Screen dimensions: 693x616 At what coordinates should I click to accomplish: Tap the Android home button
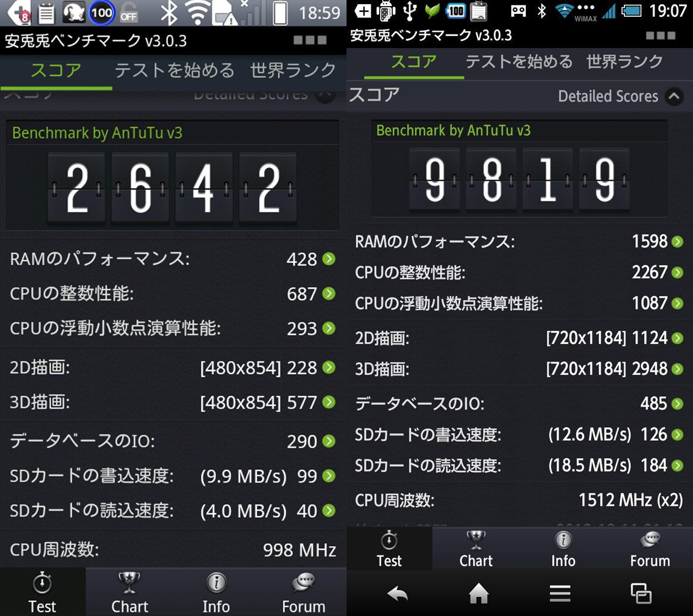pos(479,594)
